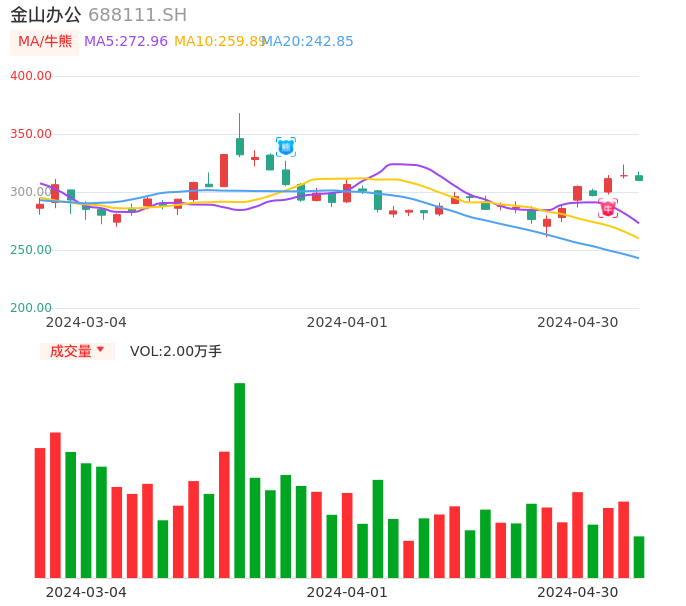Click the 2024-04-30 date under price chart
The height and width of the screenshot is (606, 686).
coord(578,323)
